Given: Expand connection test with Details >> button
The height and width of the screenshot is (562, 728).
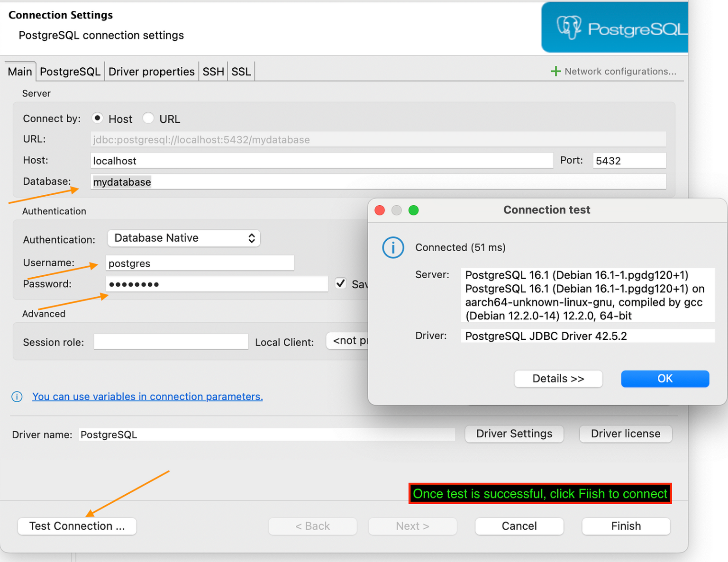Looking at the screenshot, I should pos(558,379).
